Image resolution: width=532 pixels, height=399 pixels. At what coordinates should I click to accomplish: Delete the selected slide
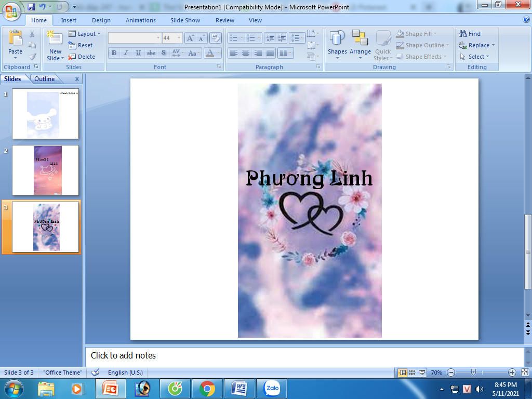[x=82, y=57]
